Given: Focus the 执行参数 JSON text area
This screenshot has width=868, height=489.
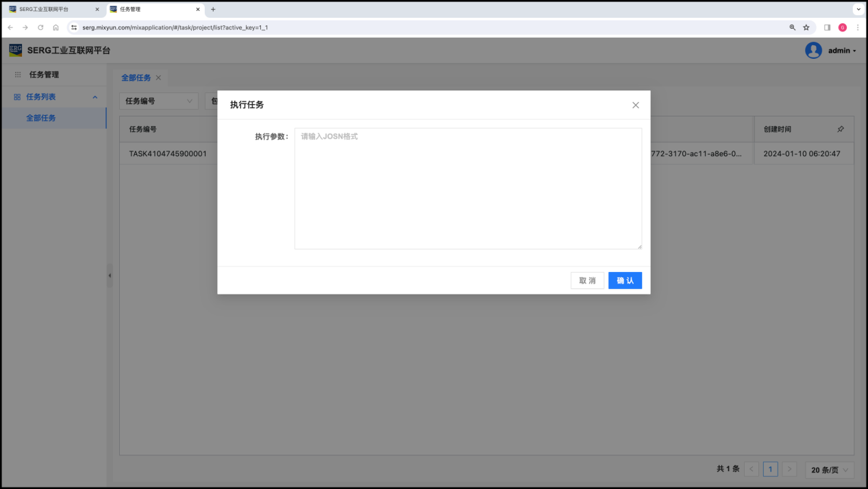Looking at the screenshot, I should point(468,188).
